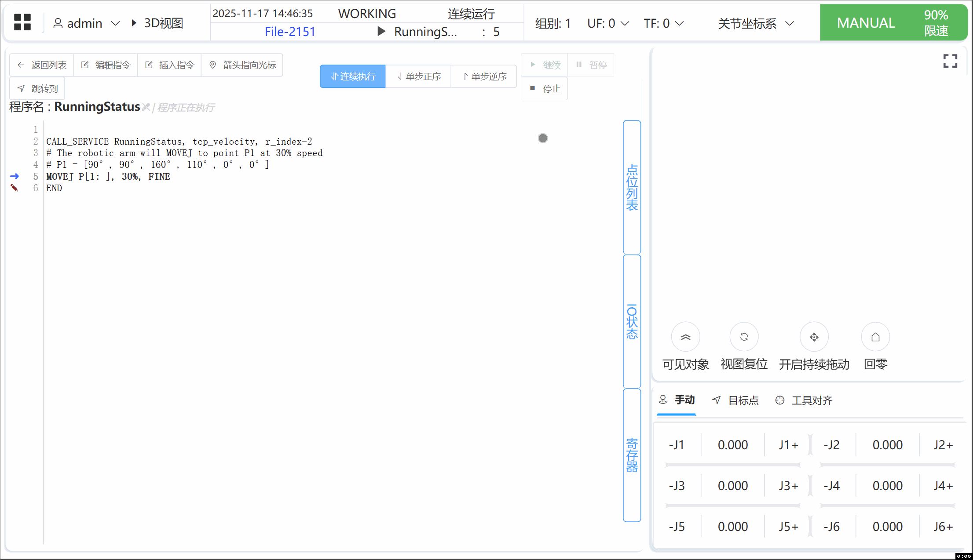Viewport: 973px width, 560px height.
Task: Click the breakpoint marker on line 6
Action: tap(15, 188)
